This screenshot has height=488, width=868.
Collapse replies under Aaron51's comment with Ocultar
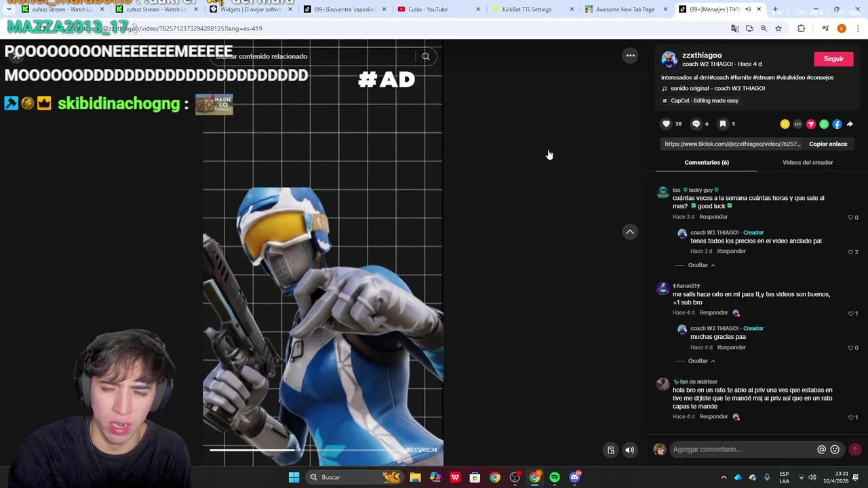701,361
